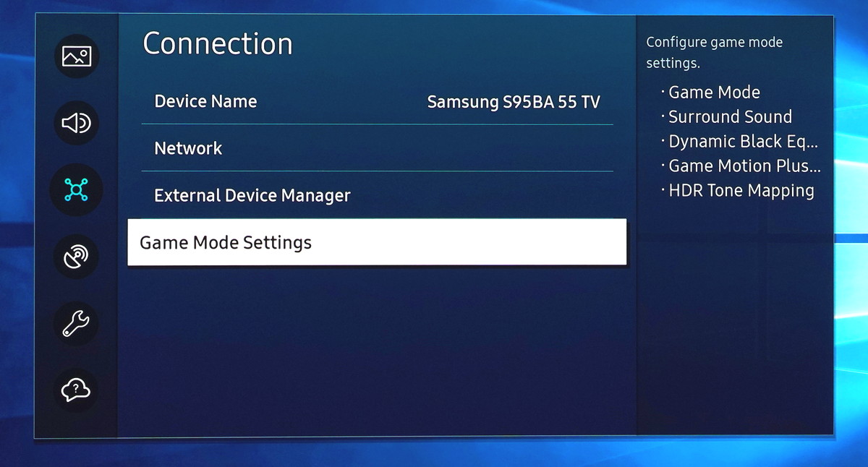The image size is (868, 467).
Task: Click 'Dynamic Black Eq...' in description list
Action: point(743,142)
